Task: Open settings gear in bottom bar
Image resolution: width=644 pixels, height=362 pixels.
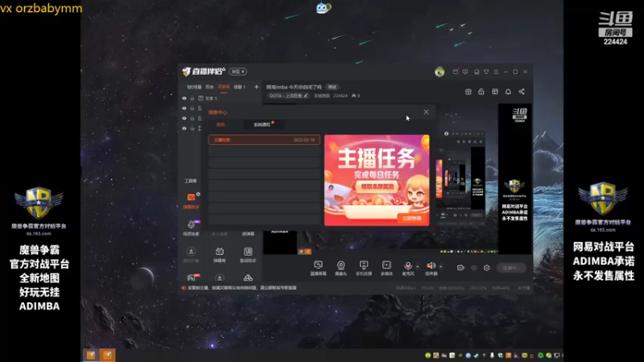Action: pos(487,268)
